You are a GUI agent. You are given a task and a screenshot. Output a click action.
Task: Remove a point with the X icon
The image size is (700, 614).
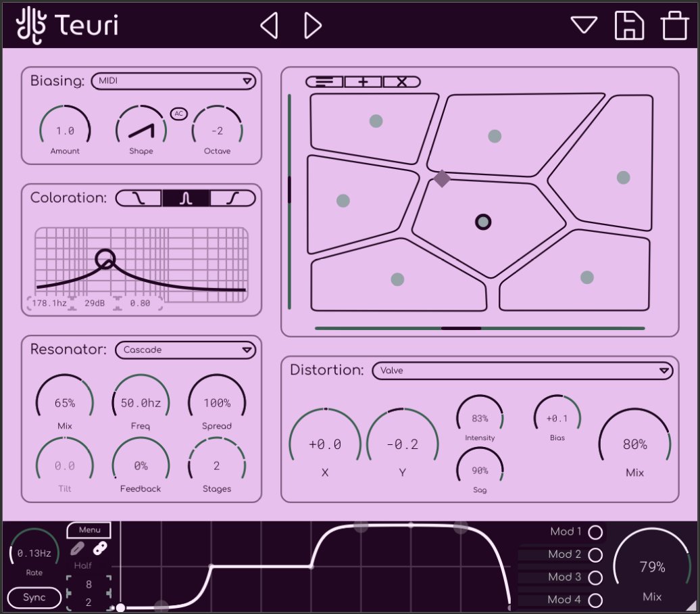401,82
